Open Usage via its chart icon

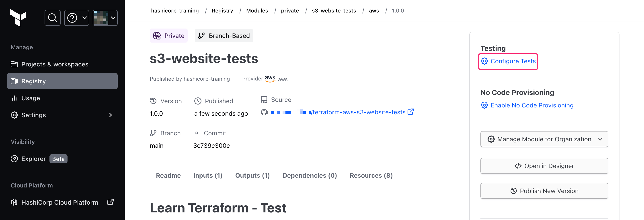(14, 98)
